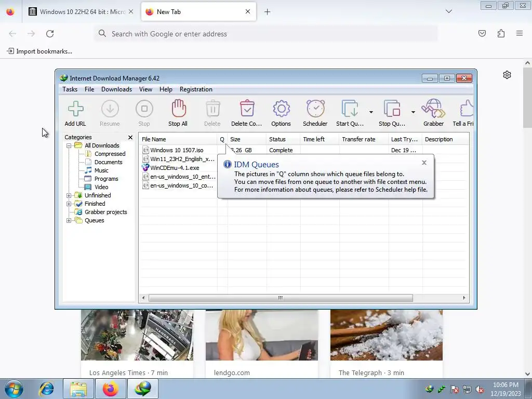Open the Scheduler clock icon
Screen dimensions: 532x399
315,109
